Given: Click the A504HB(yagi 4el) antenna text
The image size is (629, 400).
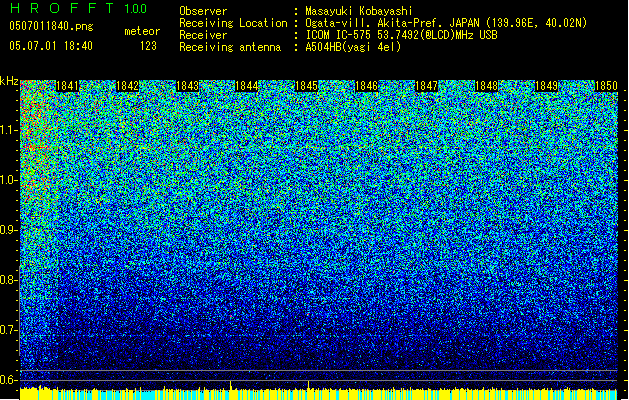Looking at the screenshot, I should pos(353,47).
